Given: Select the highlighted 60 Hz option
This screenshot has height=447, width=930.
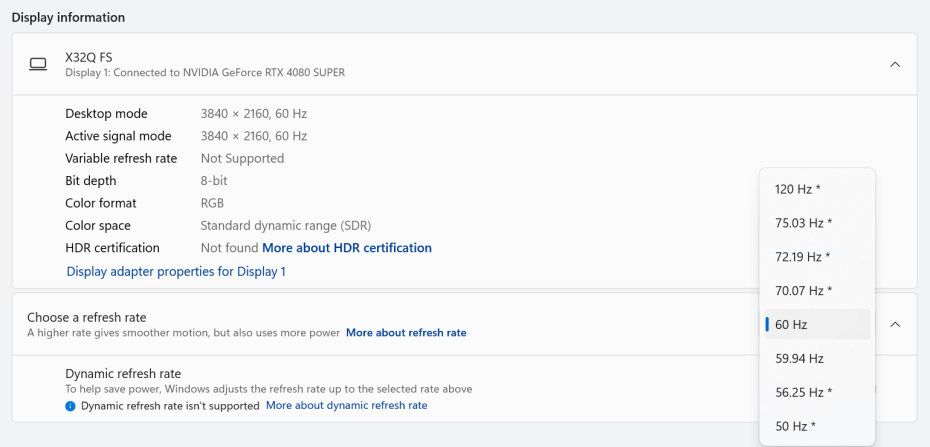Looking at the screenshot, I should pyautogui.click(x=791, y=325).
